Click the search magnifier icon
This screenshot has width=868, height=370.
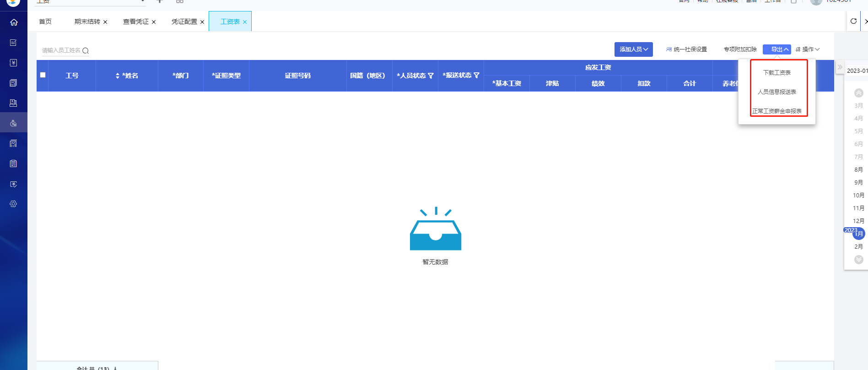pyautogui.click(x=86, y=51)
